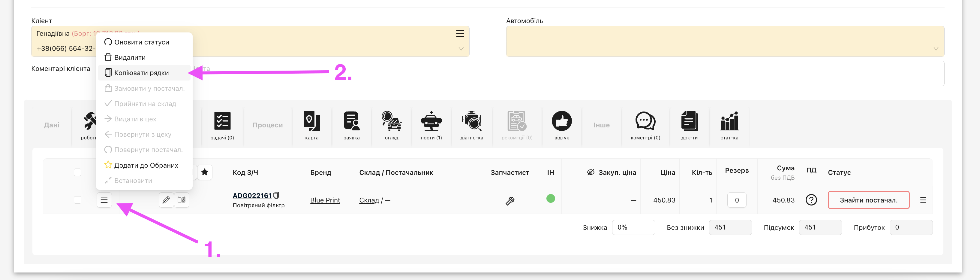The width and height of the screenshot is (980, 280).
Task: Open the діагно-ка diagnostics icon
Action: [471, 122]
